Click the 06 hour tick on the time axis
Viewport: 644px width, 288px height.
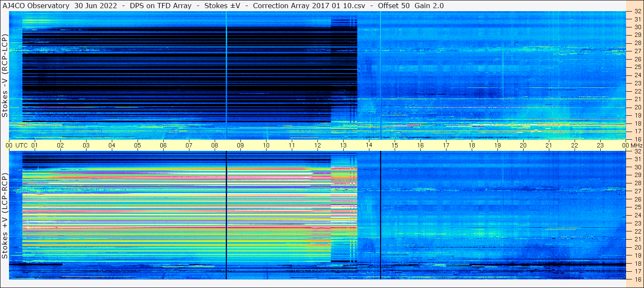(163, 145)
